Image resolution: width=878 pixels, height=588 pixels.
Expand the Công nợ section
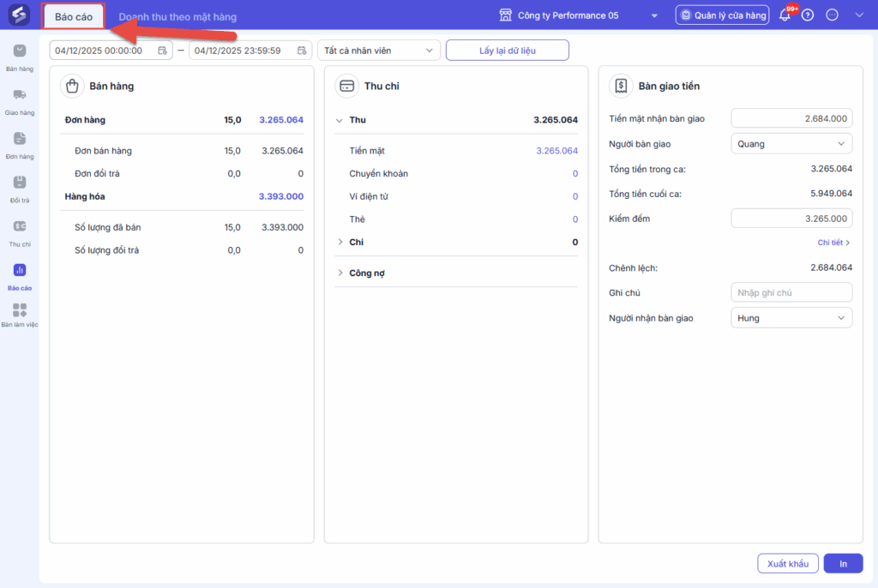pos(340,273)
